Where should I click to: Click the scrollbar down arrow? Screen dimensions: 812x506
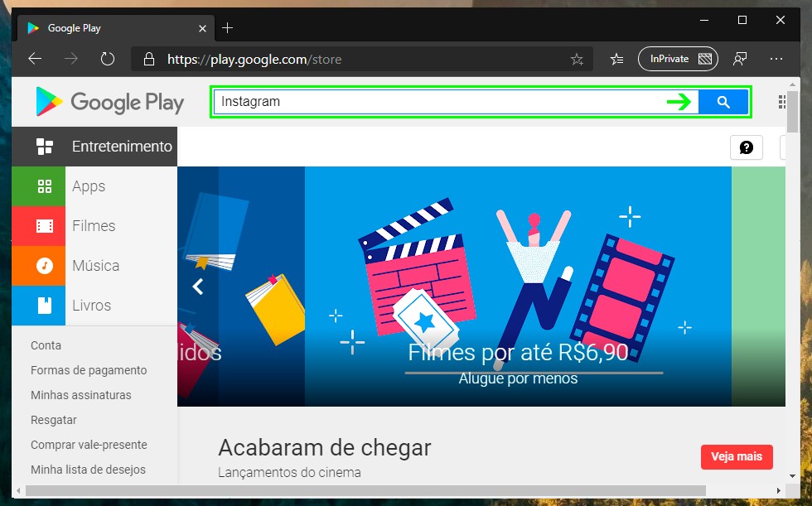(x=792, y=476)
